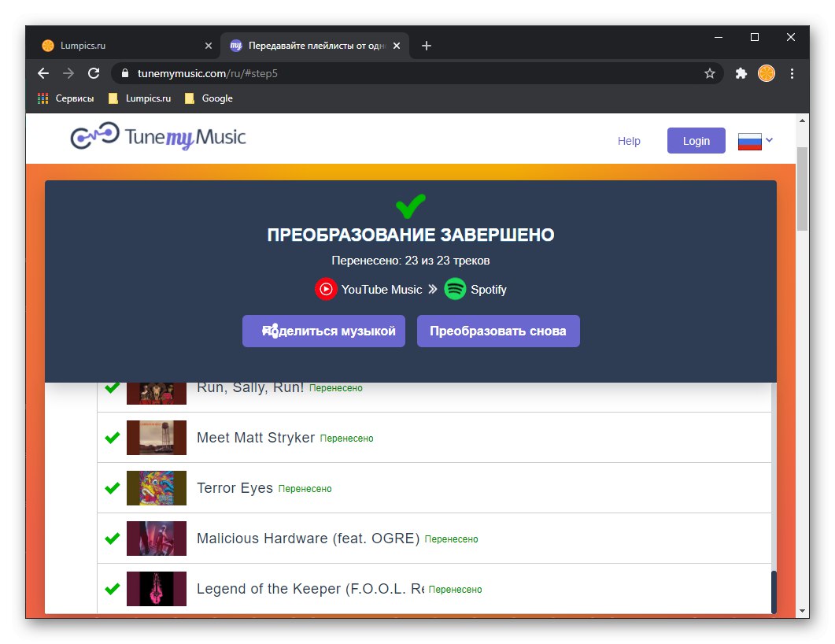835x644 pixels.
Task: Click the TuneMyMusic logo
Action: (158, 137)
